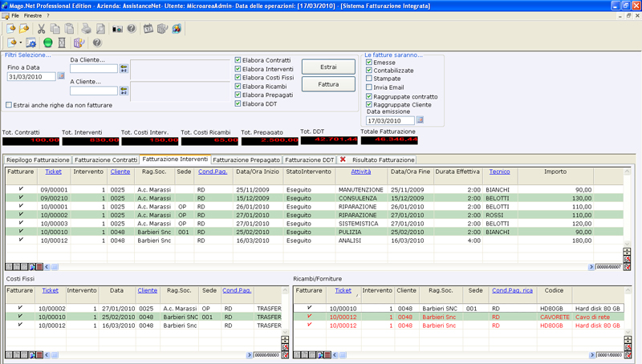Toggle Elabora Interventi checkbox
The height and width of the screenshot is (364, 642).
238,69
